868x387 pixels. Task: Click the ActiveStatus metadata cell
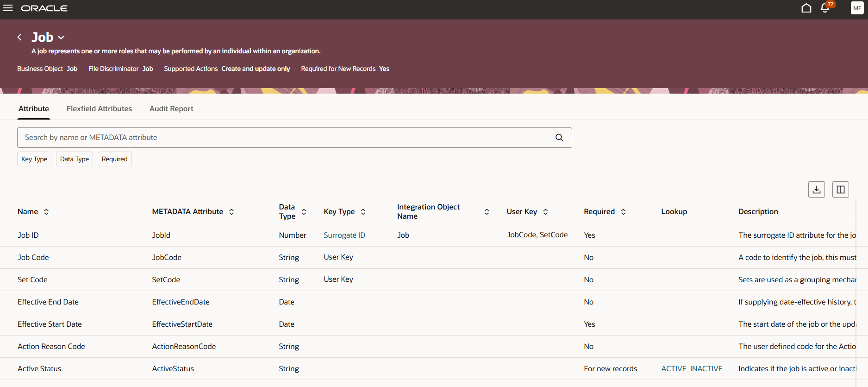[173, 368]
